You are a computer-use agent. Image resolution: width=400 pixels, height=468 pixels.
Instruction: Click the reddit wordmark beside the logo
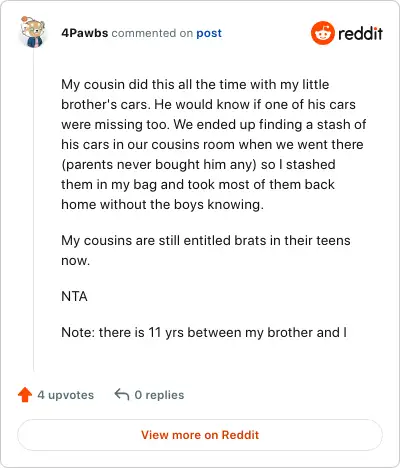point(360,34)
